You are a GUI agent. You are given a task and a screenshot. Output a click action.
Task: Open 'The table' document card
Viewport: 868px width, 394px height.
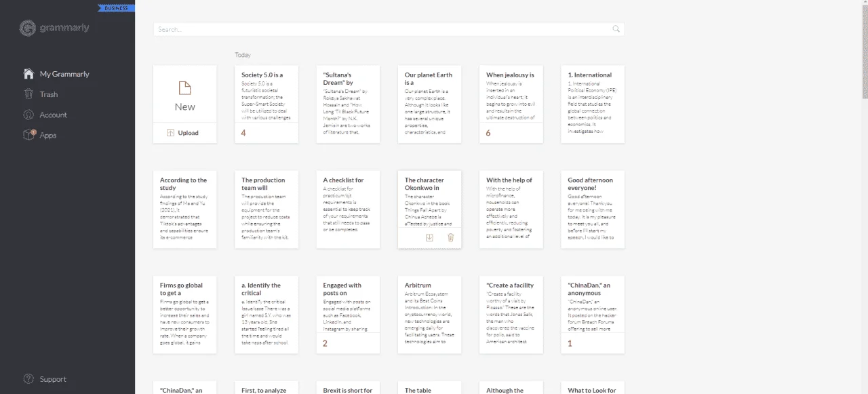429,388
